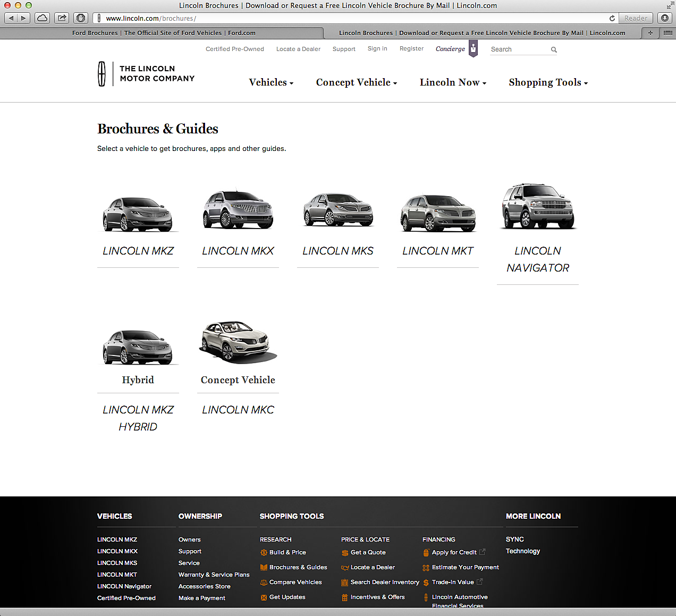Screen dimensions: 676x616
Task: Expand the Shopping Tools menu
Action: tap(548, 82)
